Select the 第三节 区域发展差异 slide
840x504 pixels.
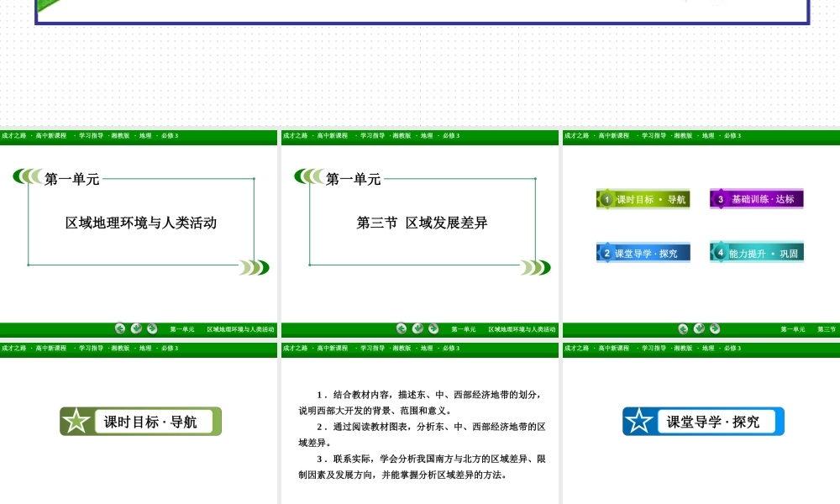[x=420, y=235]
